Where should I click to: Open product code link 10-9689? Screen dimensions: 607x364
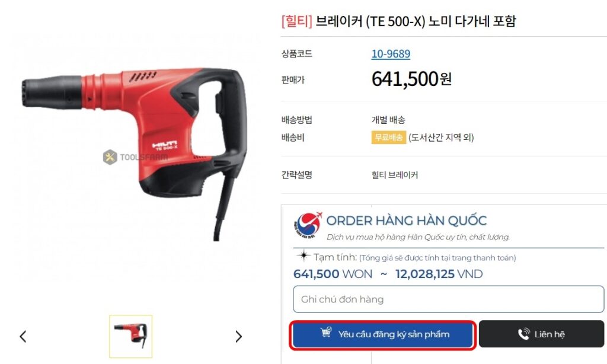(x=391, y=54)
